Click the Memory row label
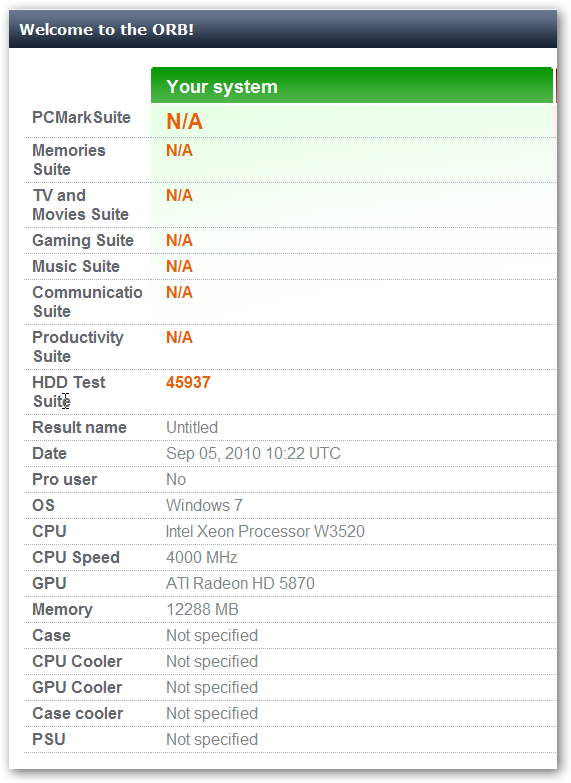The image size is (571, 783). [62, 609]
